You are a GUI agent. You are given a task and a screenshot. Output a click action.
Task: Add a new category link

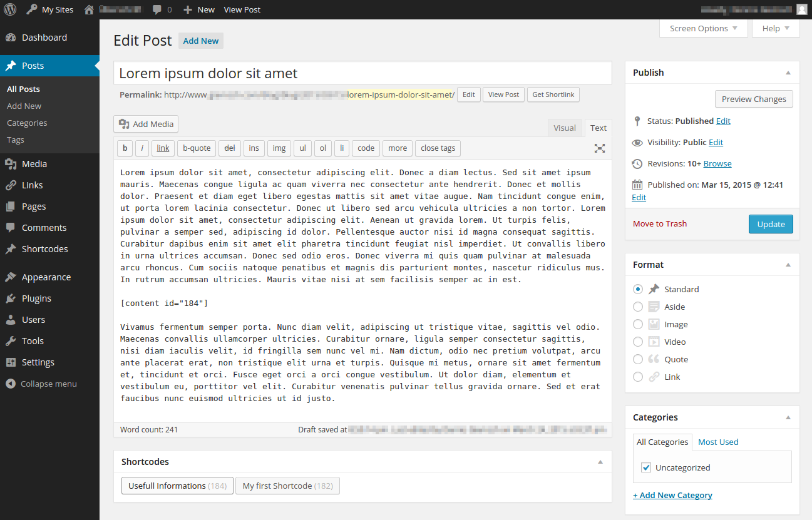672,495
